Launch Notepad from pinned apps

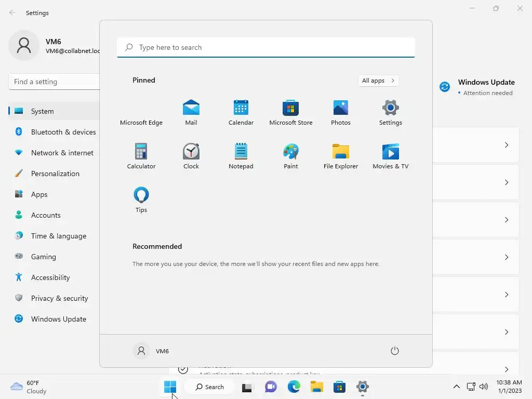(241, 156)
